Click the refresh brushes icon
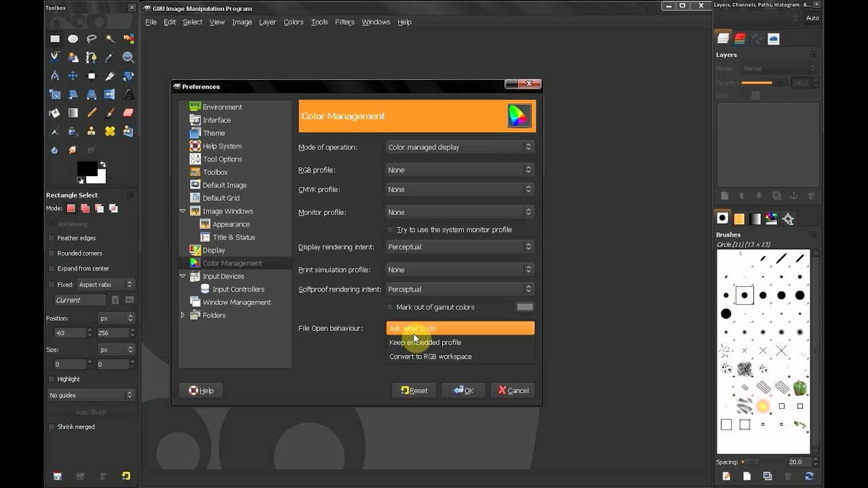 (808, 476)
